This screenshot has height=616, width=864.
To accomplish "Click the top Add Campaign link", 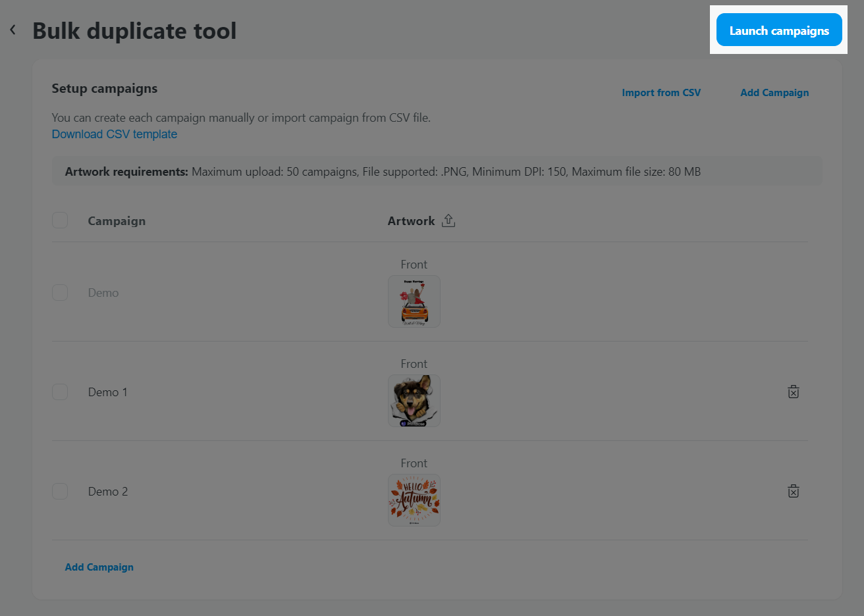I will click(774, 93).
